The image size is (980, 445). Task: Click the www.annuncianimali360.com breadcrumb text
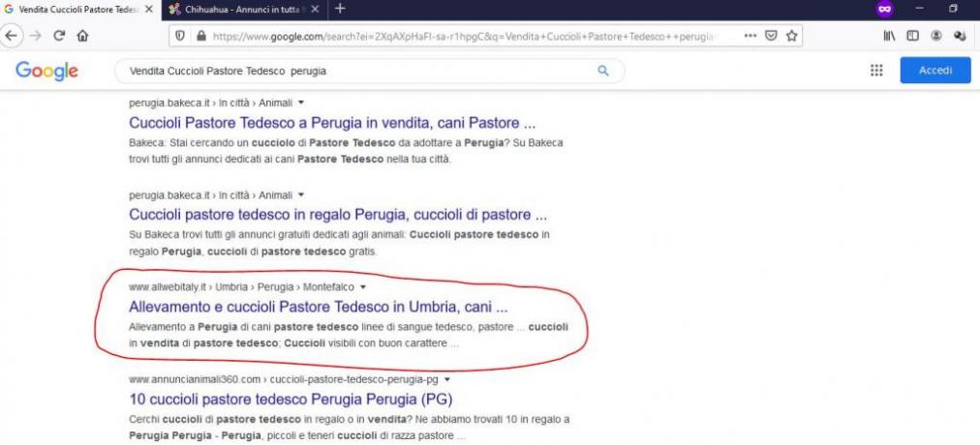coord(284,379)
